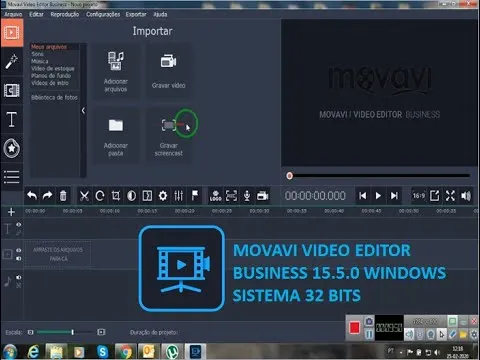The width and height of the screenshot is (480, 360).
Task: Undo the last action
Action: (32, 196)
